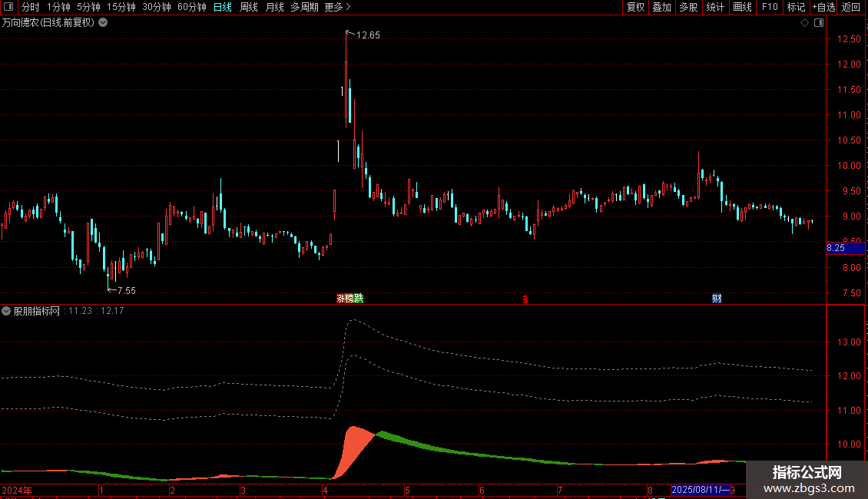This screenshot has height=499, width=868.
Task: Select the 15分钟 period
Action: pyautogui.click(x=121, y=7)
